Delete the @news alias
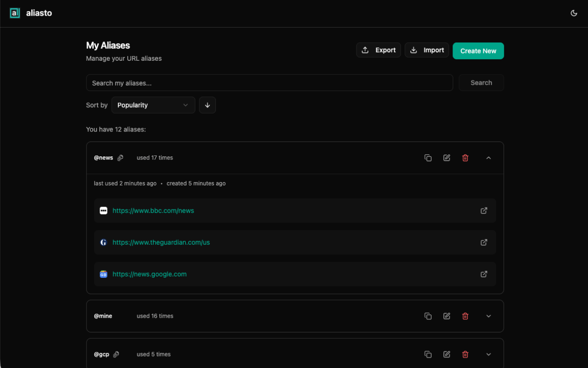Screen dimensions: 588x368 465,158
